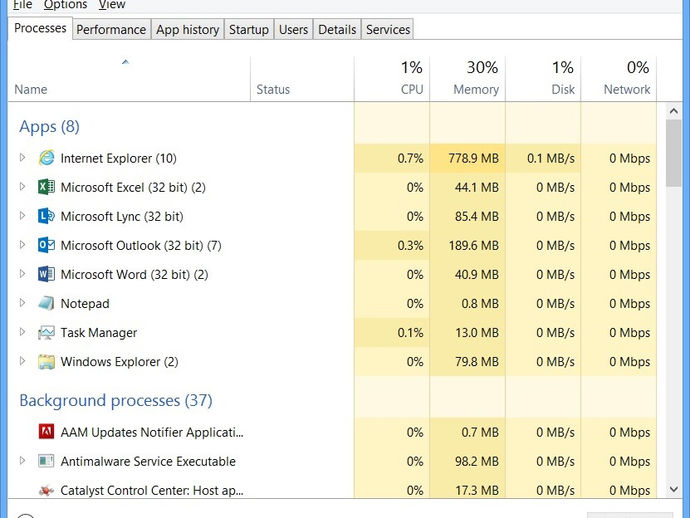Open the View menu
This screenshot has height=518, width=690.
click(x=112, y=4)
